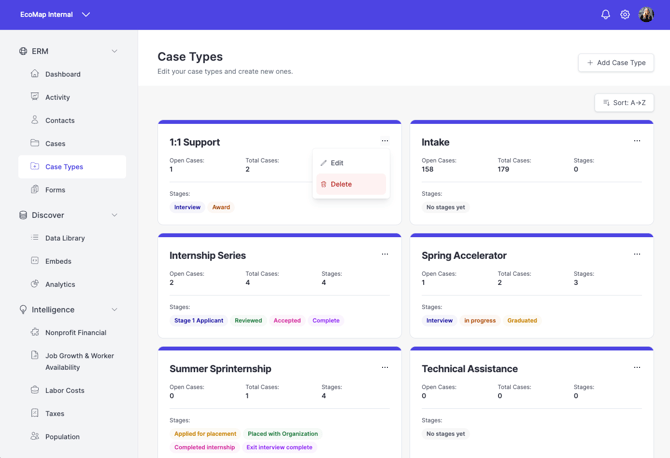Open Spring Accelerator card ellipsis menu
Viewport: 670px width, 458px height.
[x=637, y=254]
